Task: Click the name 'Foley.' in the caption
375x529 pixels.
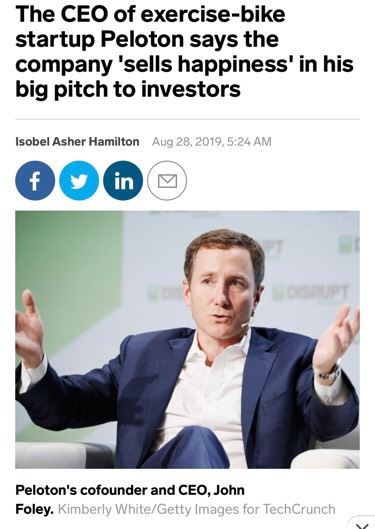Action: 34,509
